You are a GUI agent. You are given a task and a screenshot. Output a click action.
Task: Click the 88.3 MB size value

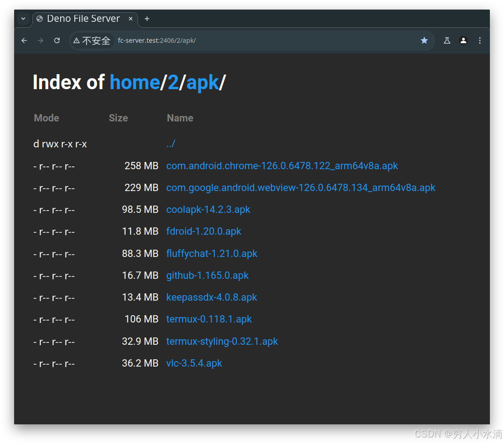pyautogui.click(x=140, y=254)
